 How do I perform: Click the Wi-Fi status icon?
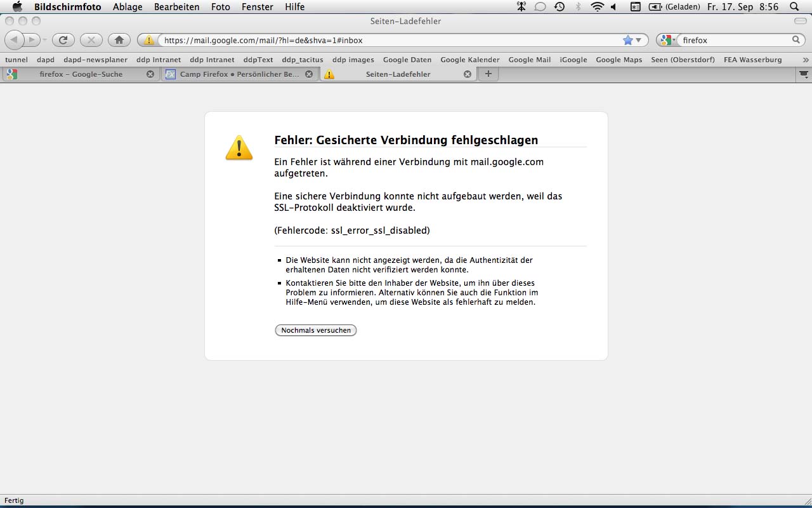pyautogui.click(x=596, y=7)
